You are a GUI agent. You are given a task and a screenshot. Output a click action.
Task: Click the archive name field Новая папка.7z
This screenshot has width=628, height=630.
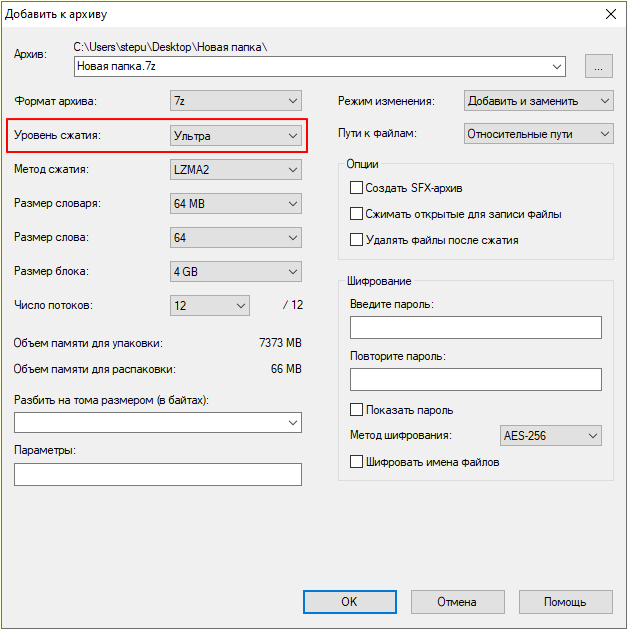pos(319,66)
